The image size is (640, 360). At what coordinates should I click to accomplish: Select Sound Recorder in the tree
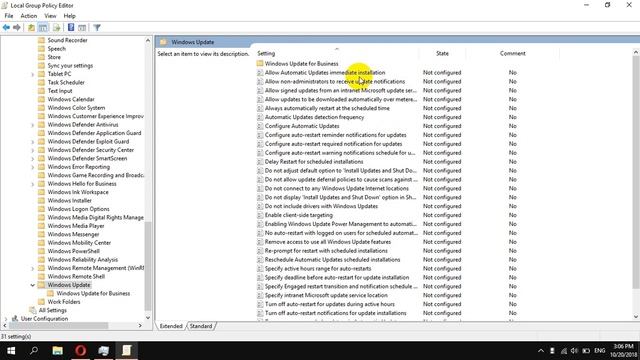[67, 40]
